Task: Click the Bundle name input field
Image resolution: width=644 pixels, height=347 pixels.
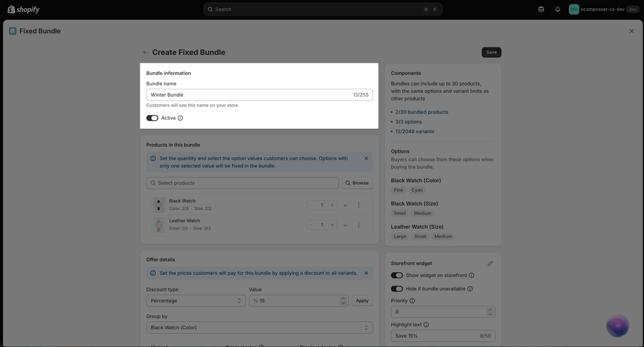Action: pyautogui.click(x=260, y=95)
